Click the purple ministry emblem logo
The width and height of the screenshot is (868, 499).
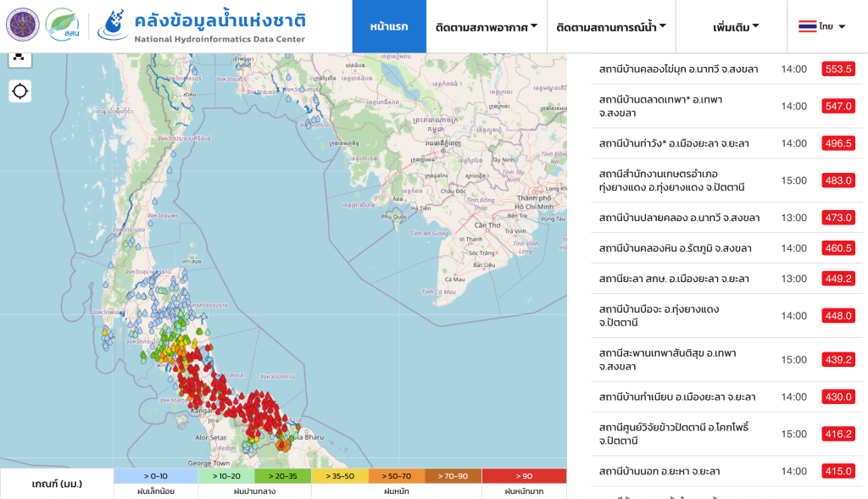[22, 25]
